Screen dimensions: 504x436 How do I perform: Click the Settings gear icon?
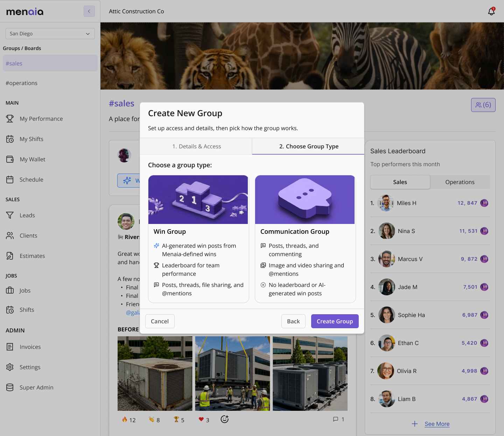point(10,367)
